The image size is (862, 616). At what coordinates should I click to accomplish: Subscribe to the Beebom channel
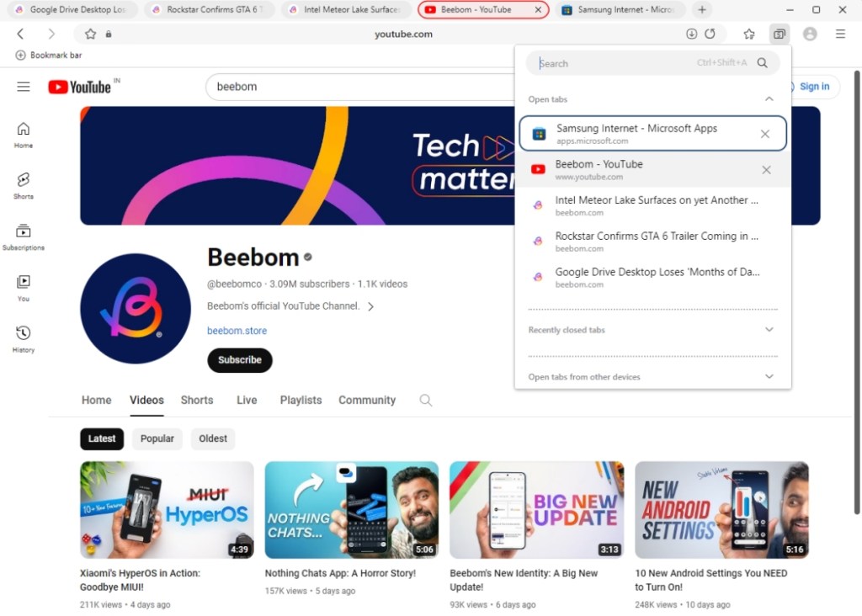tap(239, 360)
